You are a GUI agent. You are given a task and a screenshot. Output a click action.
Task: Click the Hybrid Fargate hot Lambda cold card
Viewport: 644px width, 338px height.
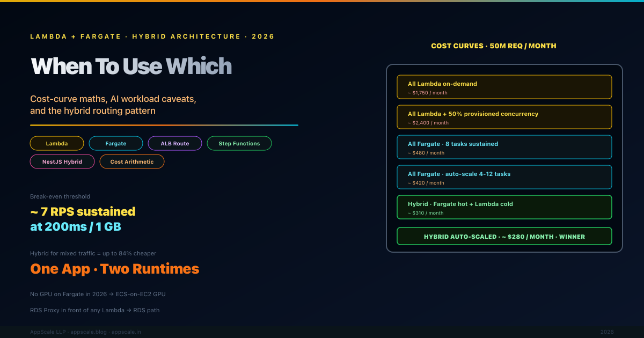pyautogui.click(x=504, y=207)
